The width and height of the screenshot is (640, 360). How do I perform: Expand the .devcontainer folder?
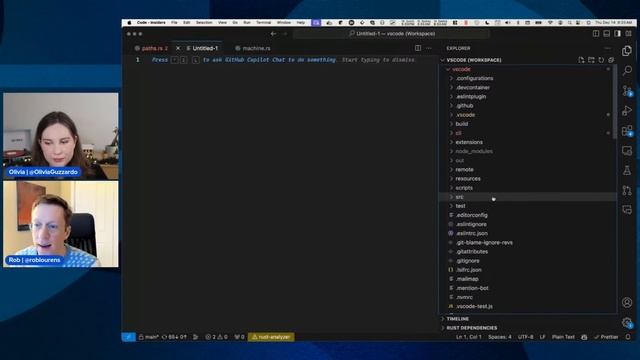(x=529, y=87)
